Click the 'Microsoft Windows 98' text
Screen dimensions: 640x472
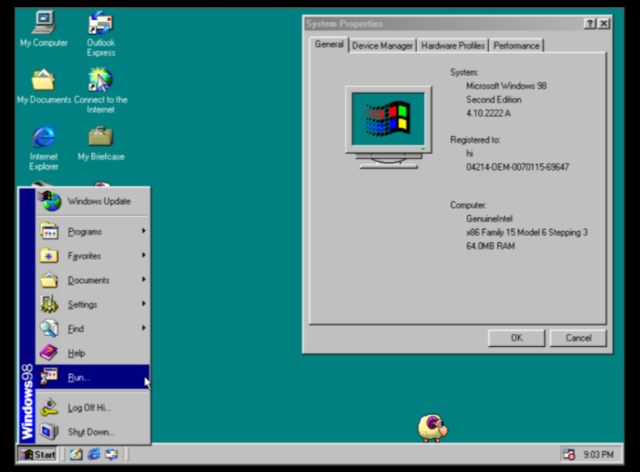[506, 86]
